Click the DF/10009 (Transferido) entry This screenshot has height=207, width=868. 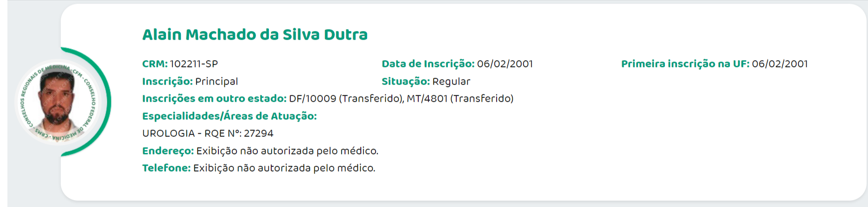346,99
